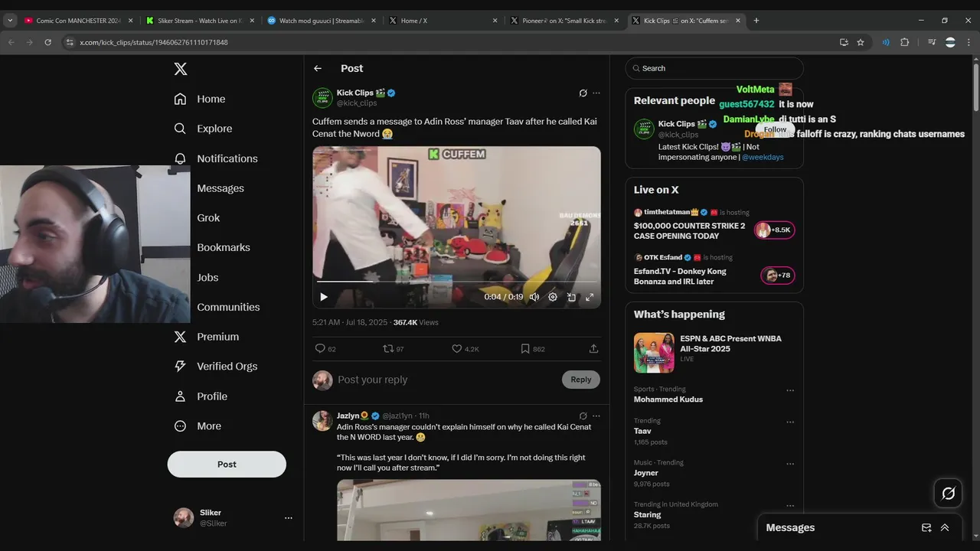
Task: Go back with the Post arrow
Action: (318, 68)
